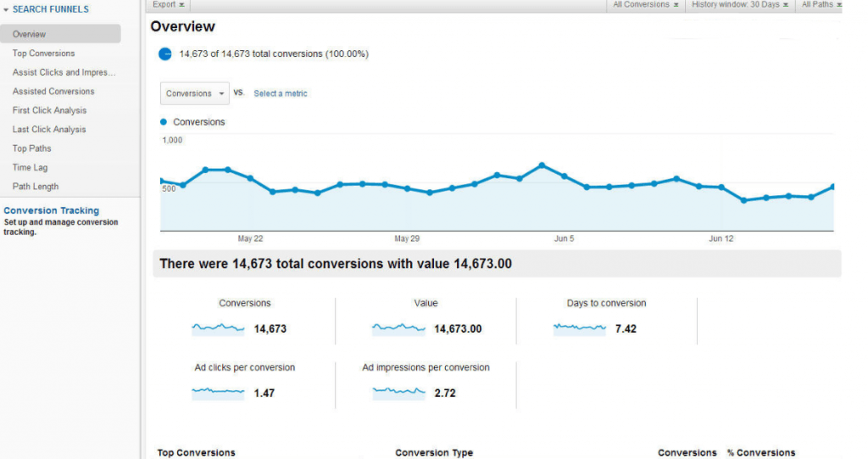
Task: Open Time Lag report
Action: click(x=30, y=167)
